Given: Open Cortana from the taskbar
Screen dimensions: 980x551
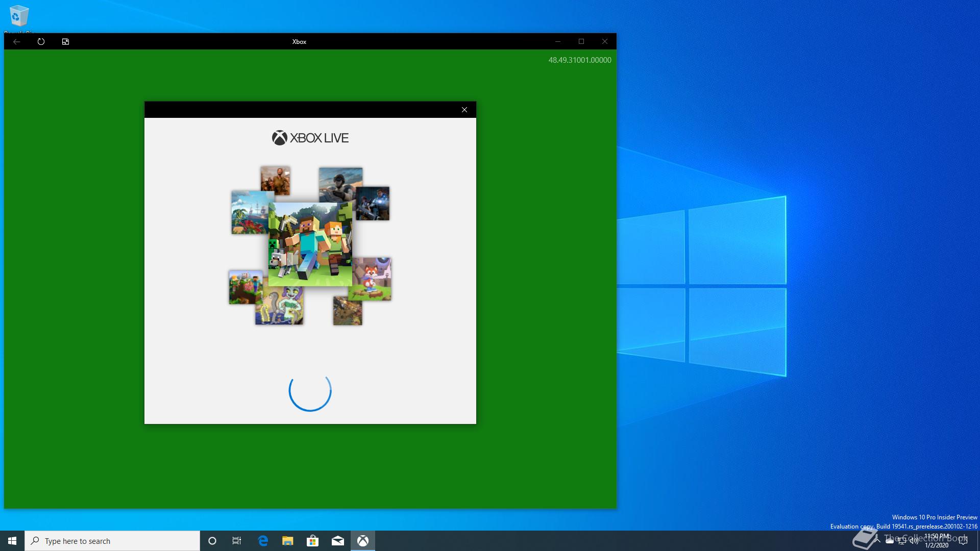Looking at the screenshot, I should [212, 541].
